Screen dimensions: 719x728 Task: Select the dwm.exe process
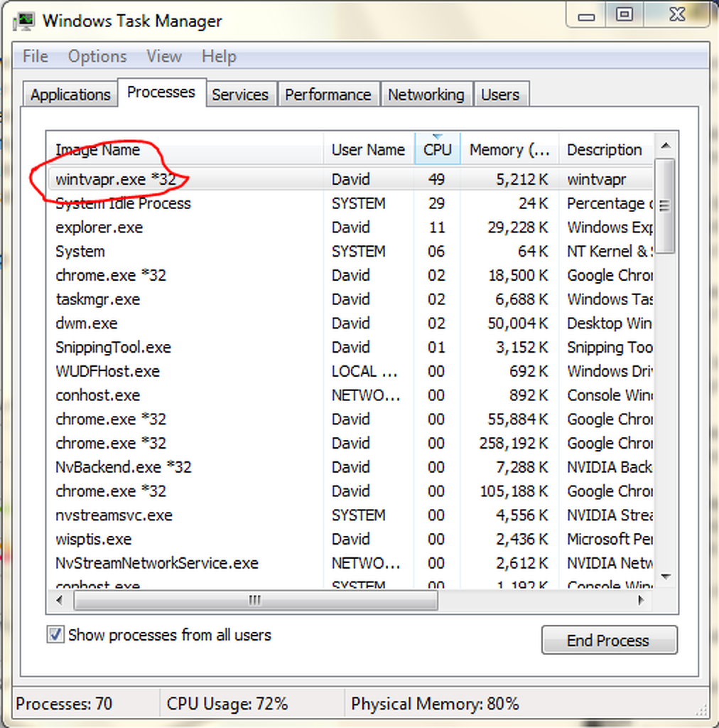tap(350, 323)
